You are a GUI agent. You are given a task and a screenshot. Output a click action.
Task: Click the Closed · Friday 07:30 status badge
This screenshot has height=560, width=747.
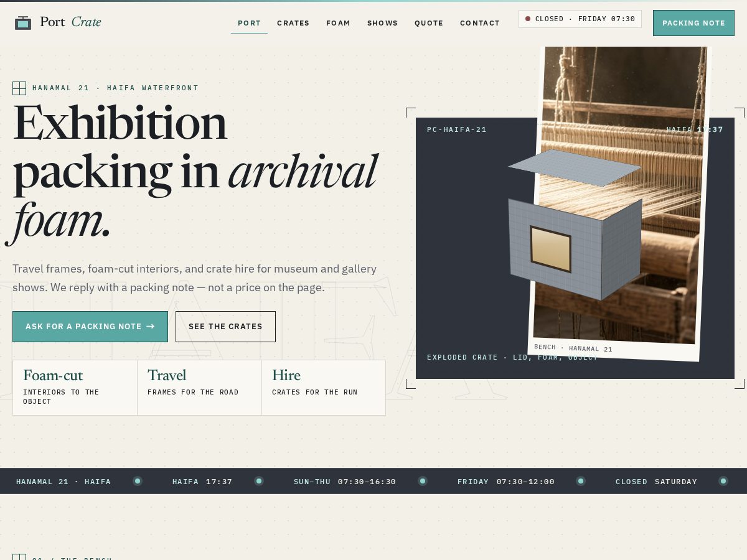[x=580, y=19]
